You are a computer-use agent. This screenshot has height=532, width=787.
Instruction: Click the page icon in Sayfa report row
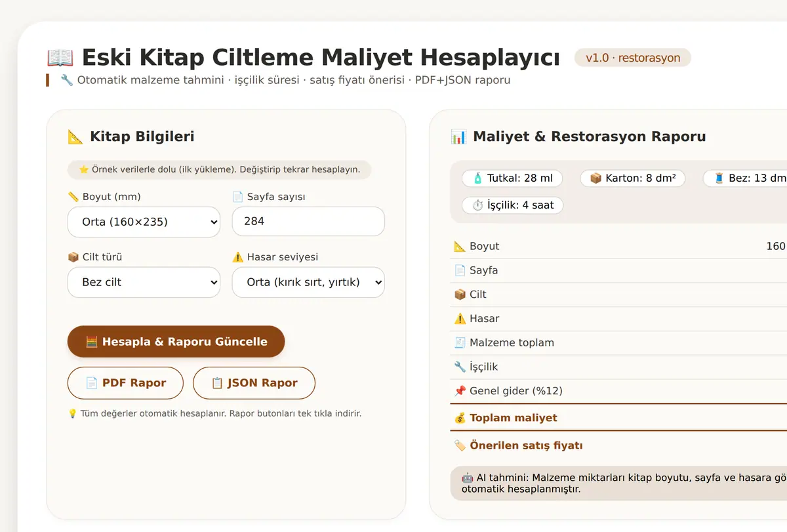[x=460, y=270]
